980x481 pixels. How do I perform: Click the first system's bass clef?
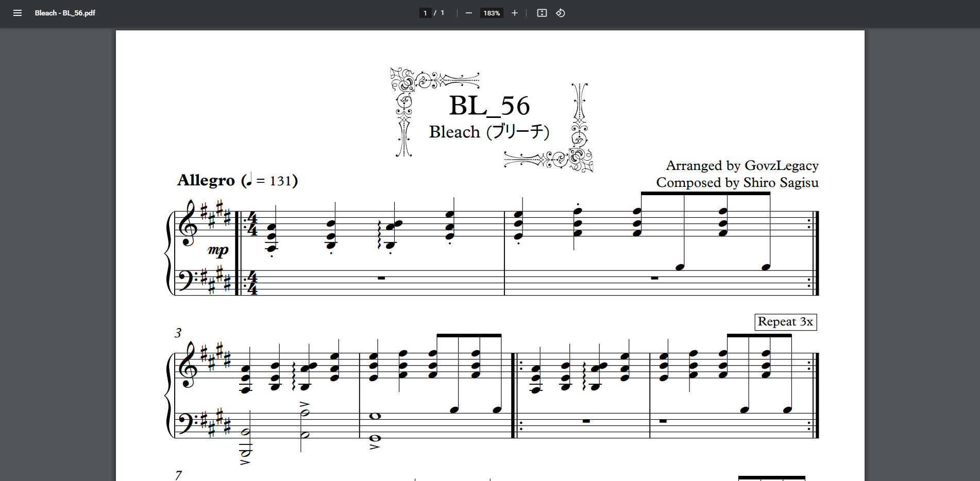click(187, 280)
